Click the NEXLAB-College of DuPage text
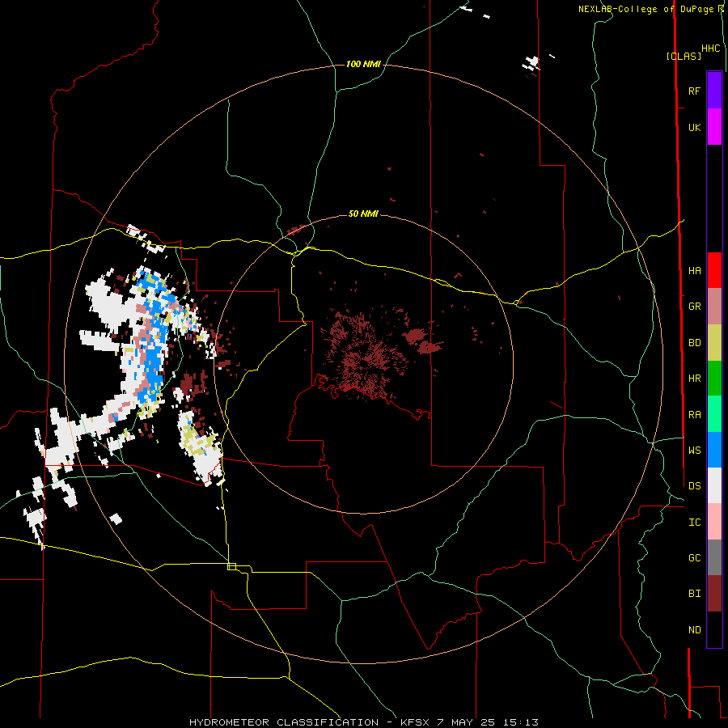 [648, 9]
